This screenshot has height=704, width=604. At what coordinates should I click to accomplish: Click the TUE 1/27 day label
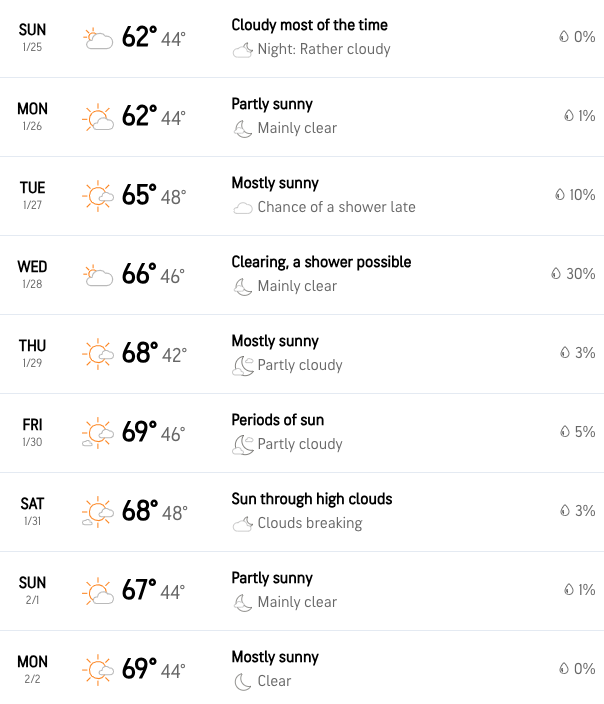(x=32, y=195)
